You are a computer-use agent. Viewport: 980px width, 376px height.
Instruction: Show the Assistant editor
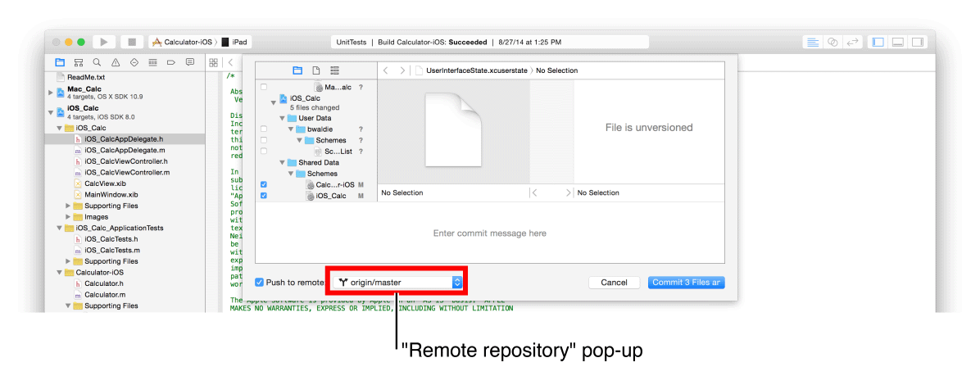click(833, 42)
